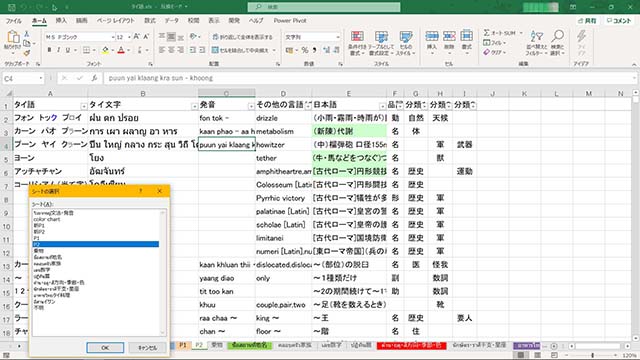Toggle Bold formatting
640x360 pixels.
pos(49,50)
